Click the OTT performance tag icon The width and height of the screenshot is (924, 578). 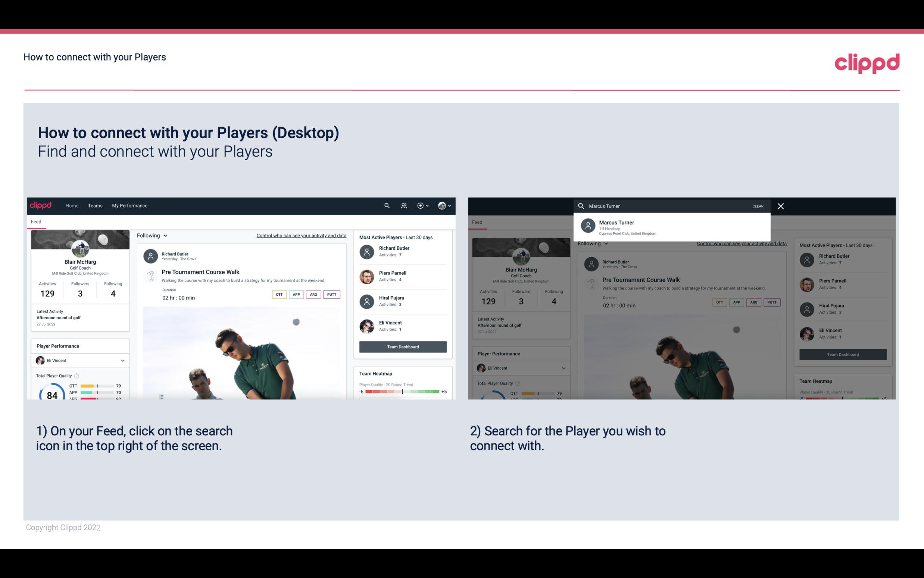(278, 294)
